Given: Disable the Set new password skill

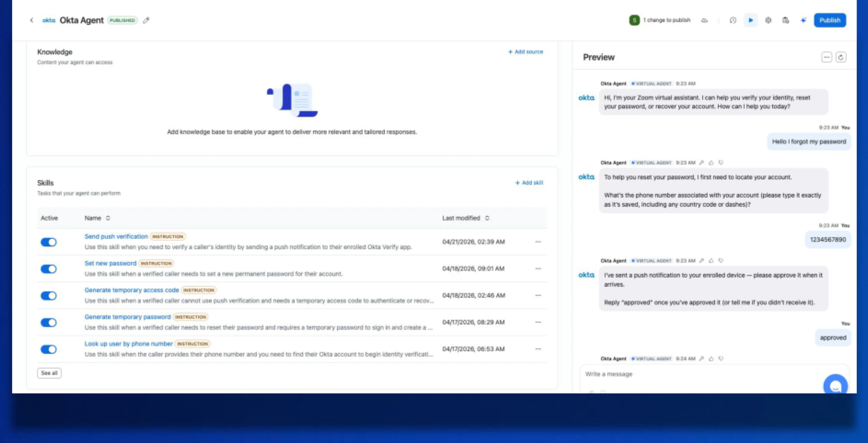Looking at the screenshot, I should click(x=49, y=269).
